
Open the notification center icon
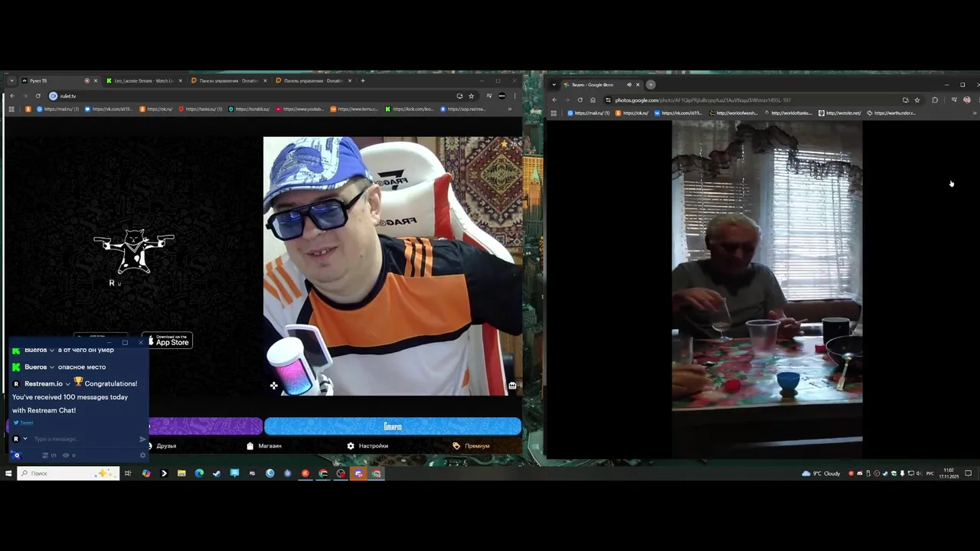(968, 473)
